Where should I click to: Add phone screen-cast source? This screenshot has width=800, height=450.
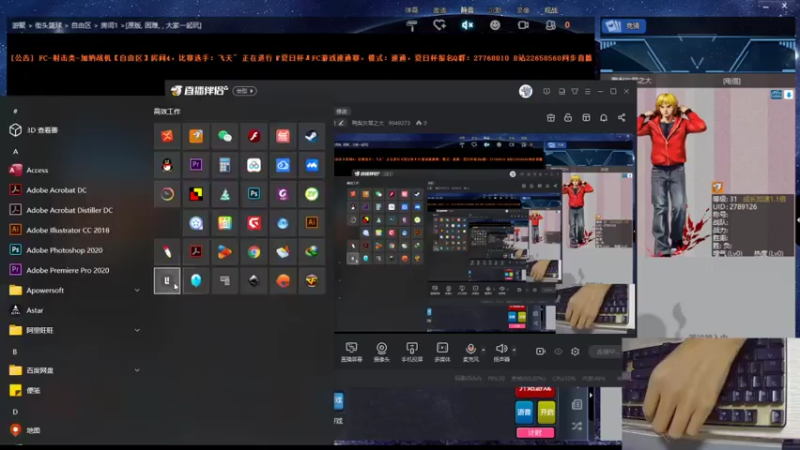tap(412, 353)
